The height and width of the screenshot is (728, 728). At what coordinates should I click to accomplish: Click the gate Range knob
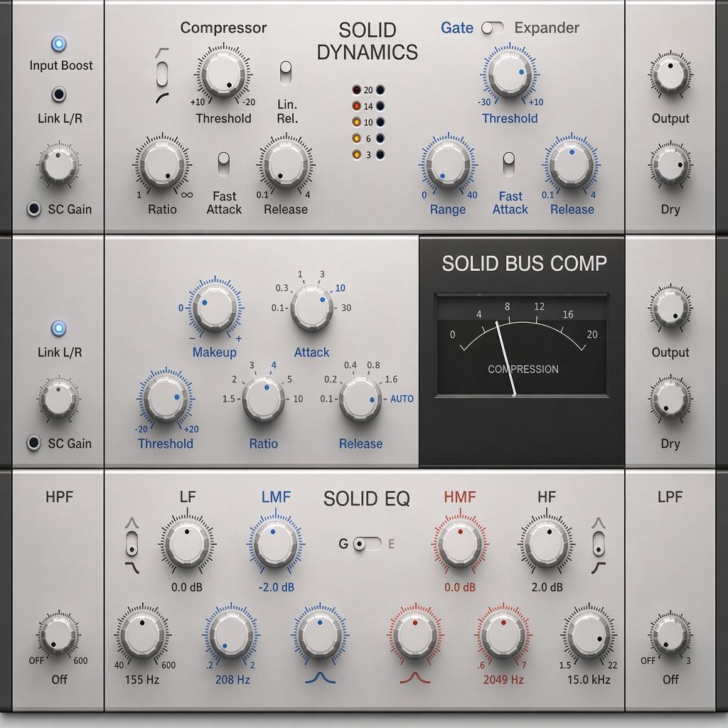click(x=448, y=164)
